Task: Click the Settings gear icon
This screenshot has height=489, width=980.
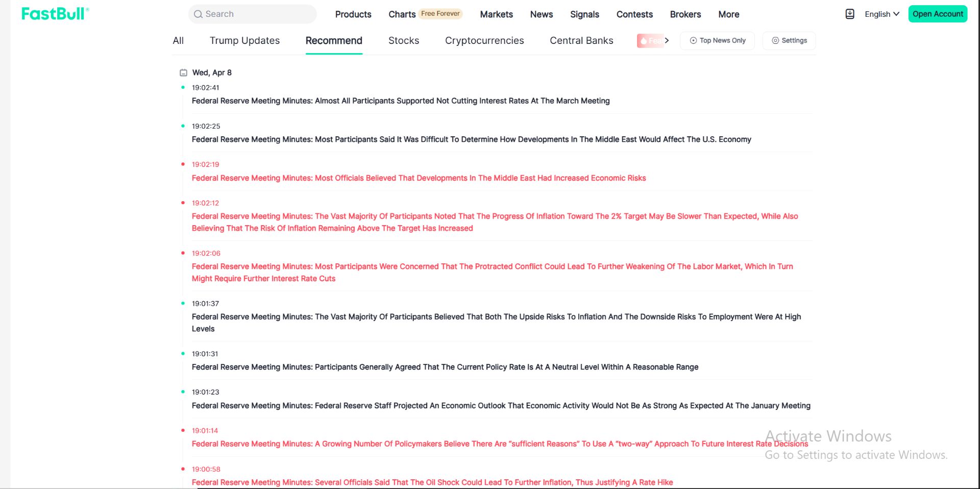Action: (x=775, y=41)
